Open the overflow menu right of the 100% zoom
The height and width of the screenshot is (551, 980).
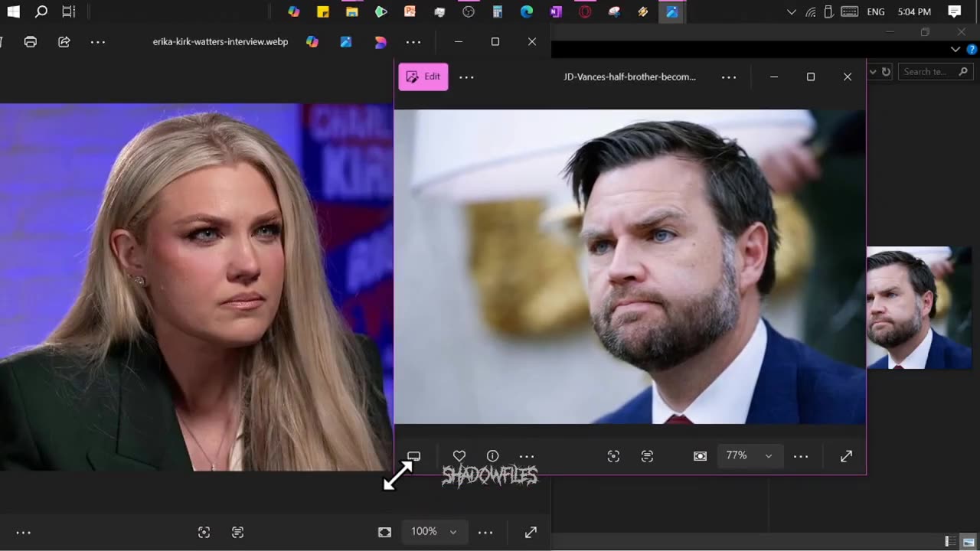point(485,533)
